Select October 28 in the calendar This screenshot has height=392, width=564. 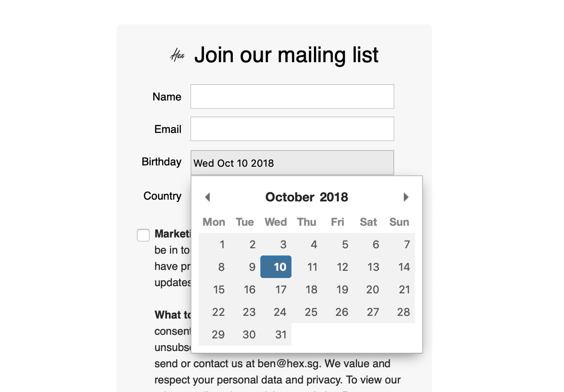(x=400, y=312)
